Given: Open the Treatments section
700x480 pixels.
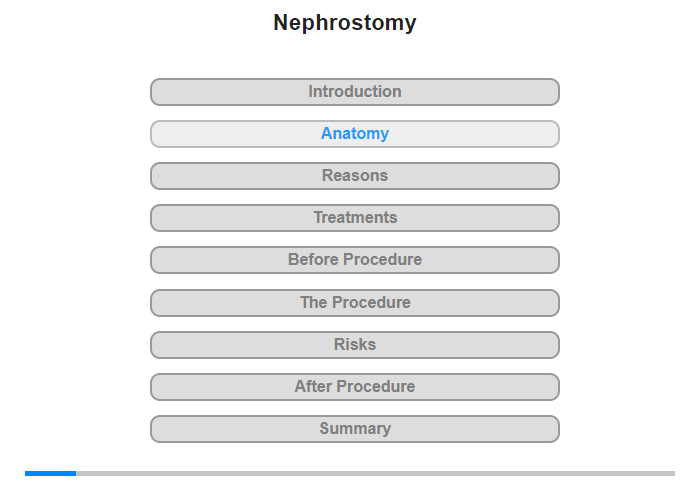Looking at the screenshot, I should point(355,218).
